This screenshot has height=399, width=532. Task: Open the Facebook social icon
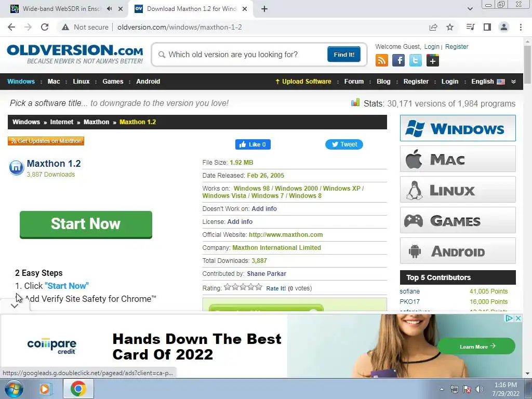tap(398, 60)
